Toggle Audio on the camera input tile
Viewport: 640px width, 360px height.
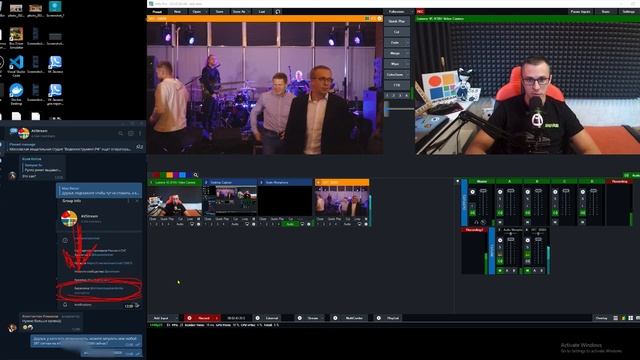pos(180,224)
